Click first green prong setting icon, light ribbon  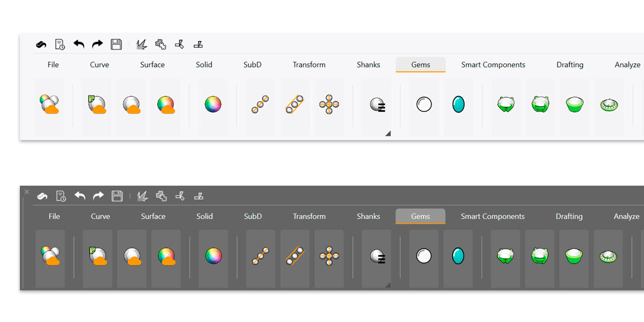click(x=506, y=104)
